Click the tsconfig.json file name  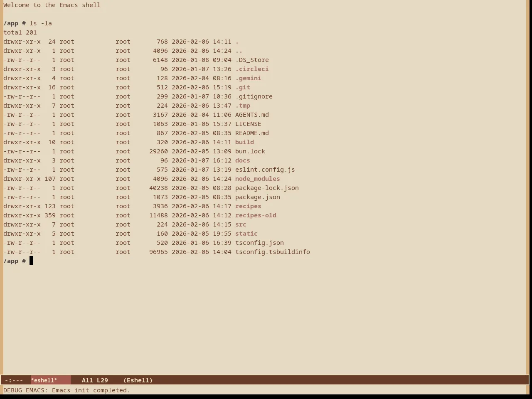[259, 243]
